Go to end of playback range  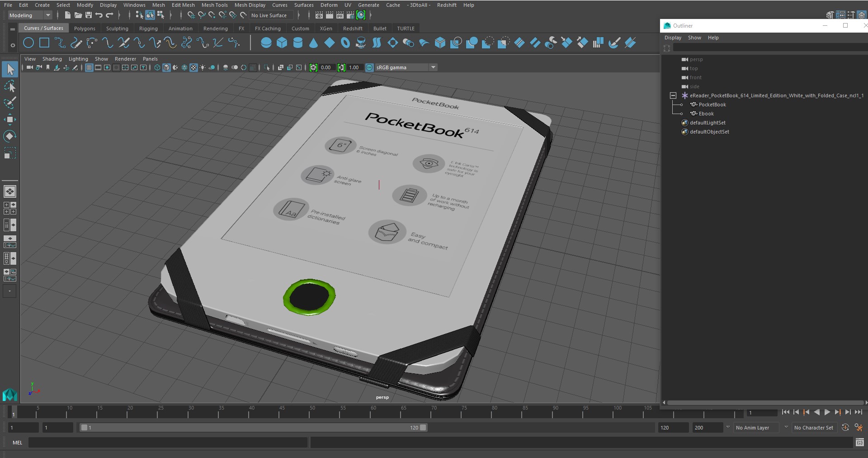click(858, 412)
